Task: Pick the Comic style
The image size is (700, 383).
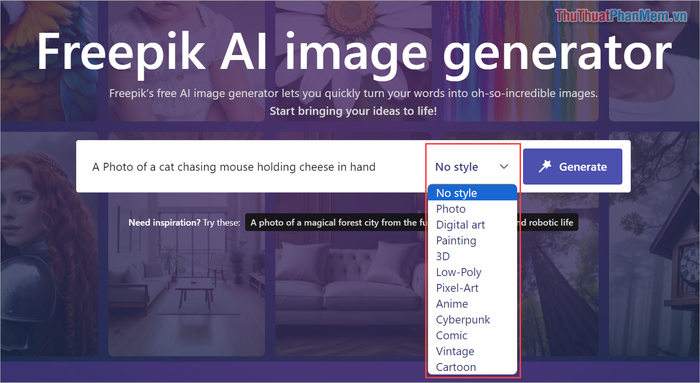Action: pyautogui.click(x=472, y=336)
